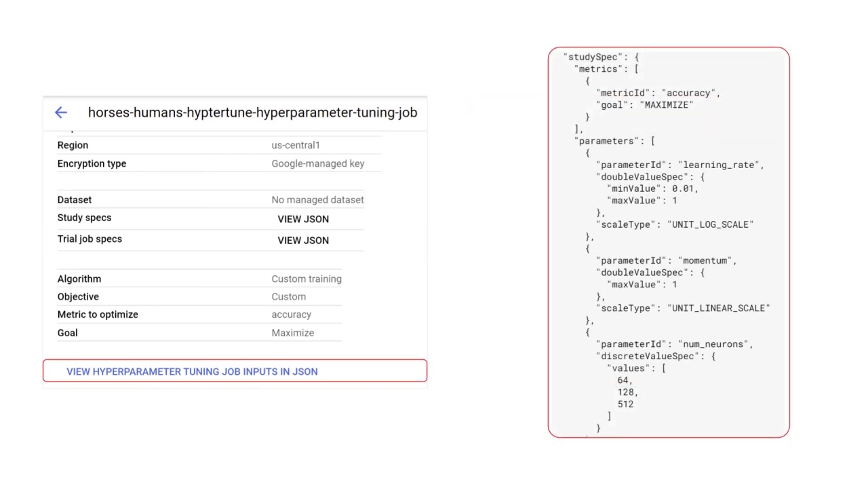This screenshot has height=488, width=868.
Task: Click the "parameterId": "num_neurons" line
Action: 675,344
